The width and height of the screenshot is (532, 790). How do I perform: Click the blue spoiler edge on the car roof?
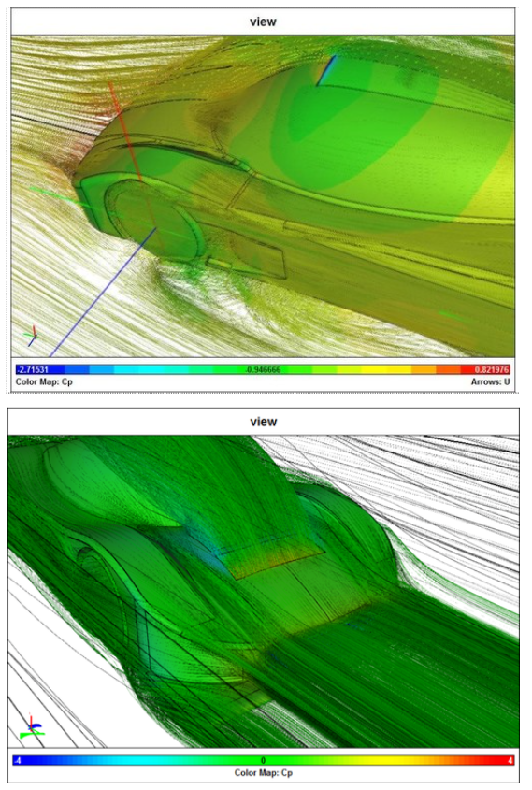[326, 70]
